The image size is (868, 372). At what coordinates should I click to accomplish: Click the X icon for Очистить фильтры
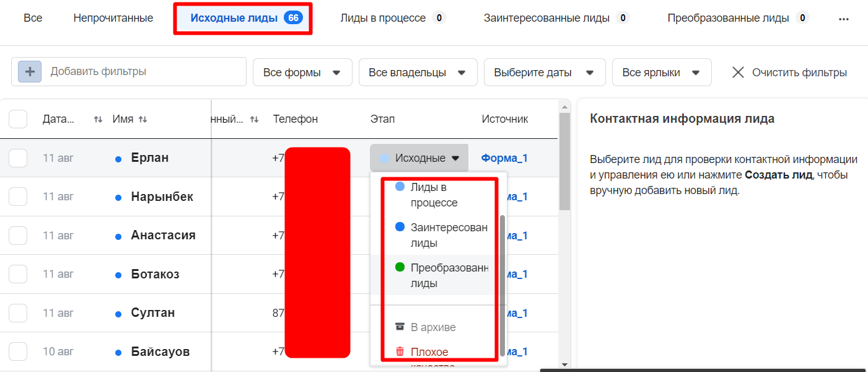[738, 73]
